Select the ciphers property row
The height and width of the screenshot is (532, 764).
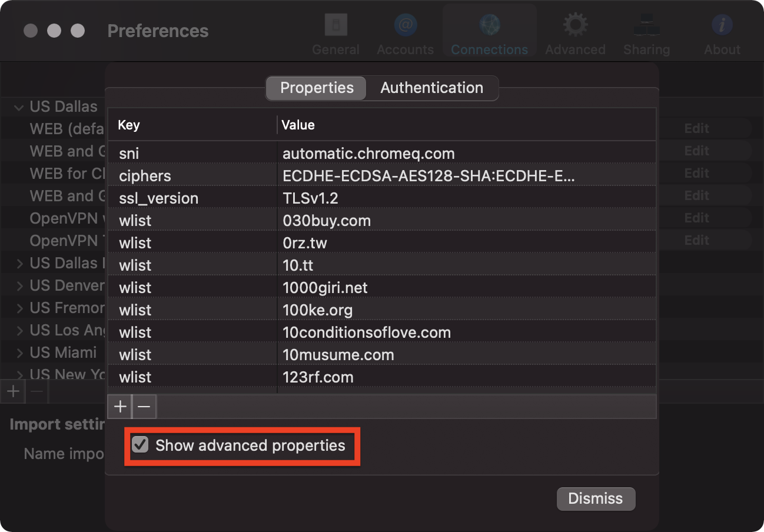click(x=381, y=176)
